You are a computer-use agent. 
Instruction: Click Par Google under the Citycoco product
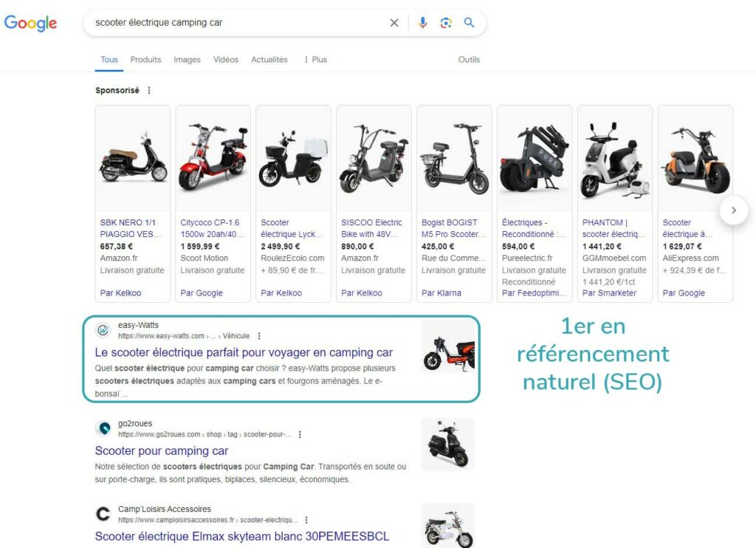(202, 292)
